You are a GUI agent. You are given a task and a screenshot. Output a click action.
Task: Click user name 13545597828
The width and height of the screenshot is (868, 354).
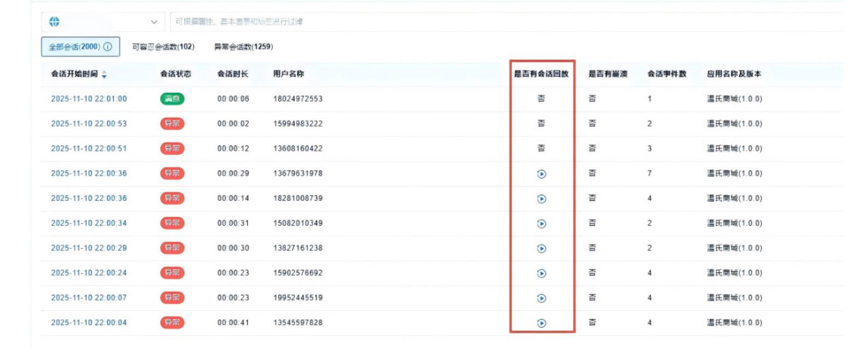298,323
